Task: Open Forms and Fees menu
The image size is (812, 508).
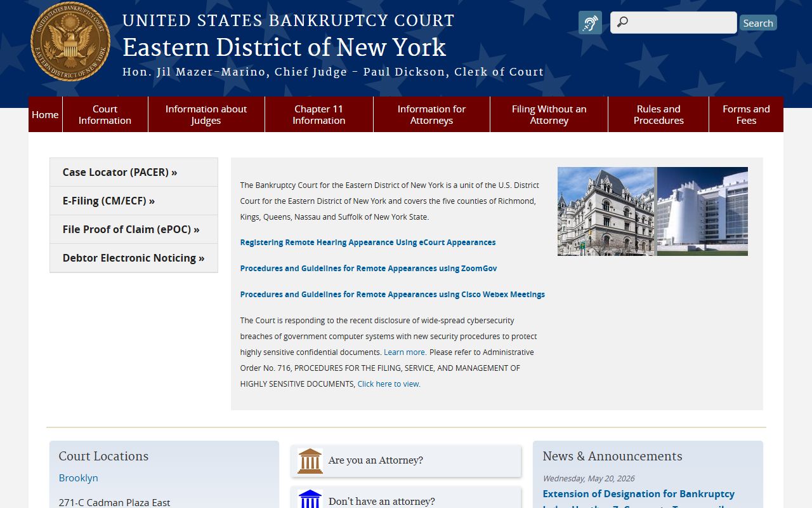Action: [746, 114]
